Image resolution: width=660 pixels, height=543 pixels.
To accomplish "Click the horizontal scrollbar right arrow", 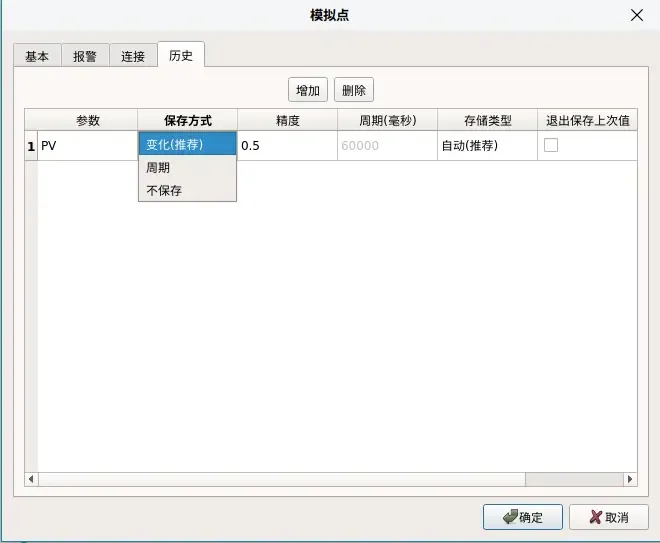I will [x=630, y=479].
